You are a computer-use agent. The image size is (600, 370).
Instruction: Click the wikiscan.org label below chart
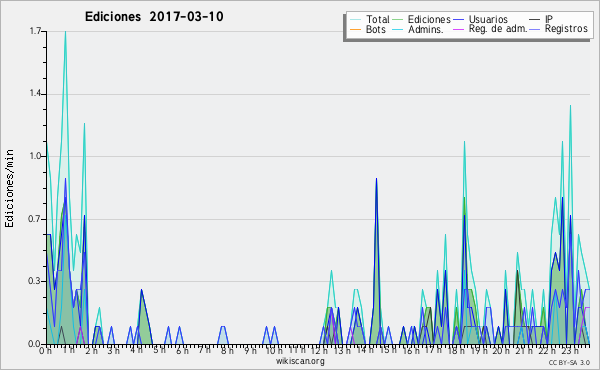coord(300,361)
